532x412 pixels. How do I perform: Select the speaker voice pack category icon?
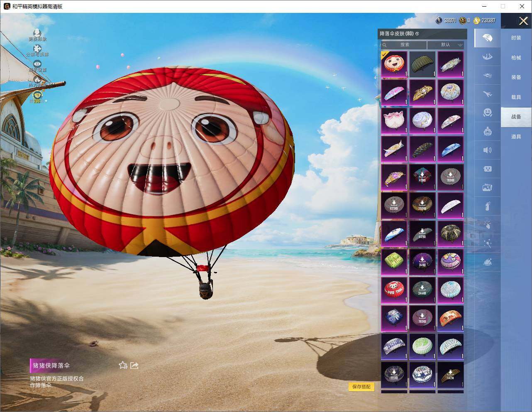tap(488, 150)
